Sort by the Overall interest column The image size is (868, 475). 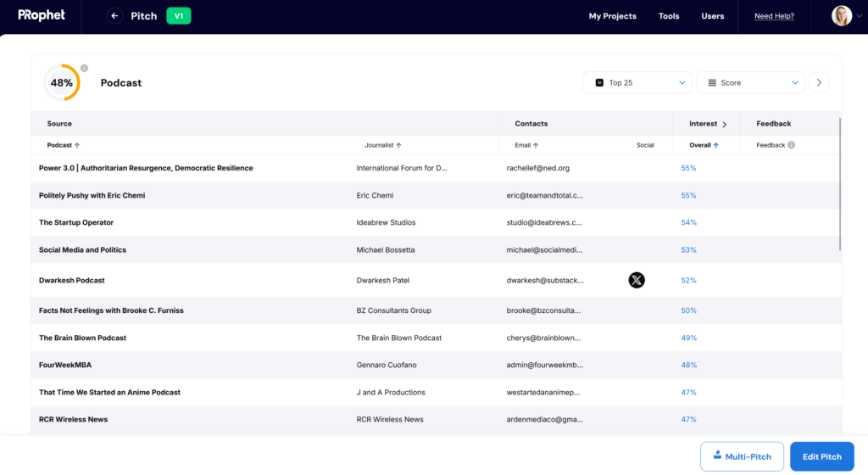pos(704,145)
